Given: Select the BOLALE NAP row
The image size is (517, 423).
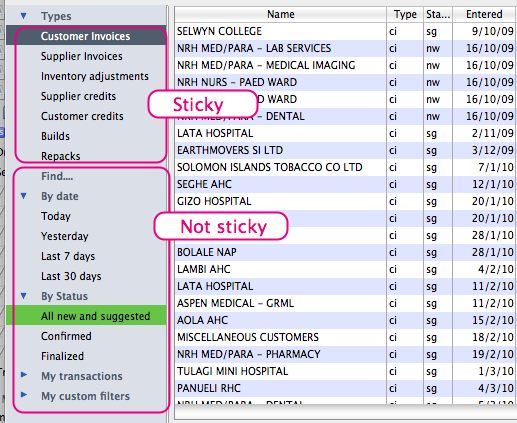Looking at the screenshot, I should (x=346, y=252).
